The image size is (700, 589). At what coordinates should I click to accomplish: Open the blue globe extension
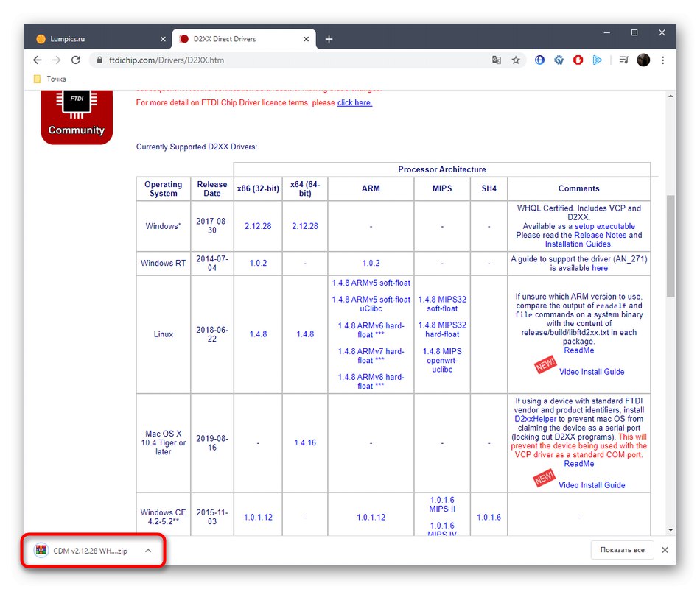[x=539, y=60]
